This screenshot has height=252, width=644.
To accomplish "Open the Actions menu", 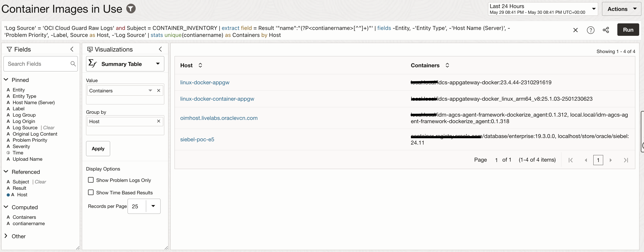I will point(621,9).
